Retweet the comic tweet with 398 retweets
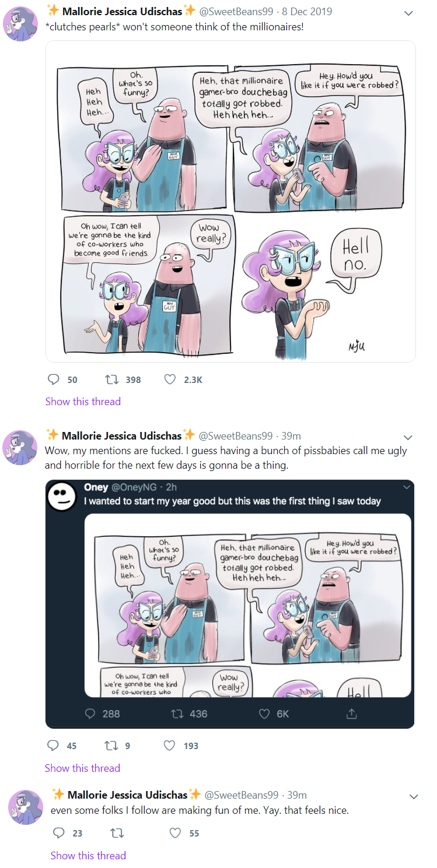 [111, 379]
